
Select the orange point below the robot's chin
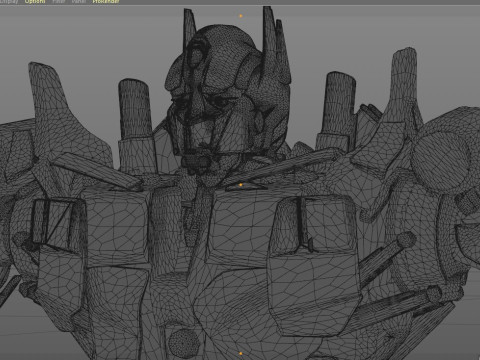coord(241,184)
